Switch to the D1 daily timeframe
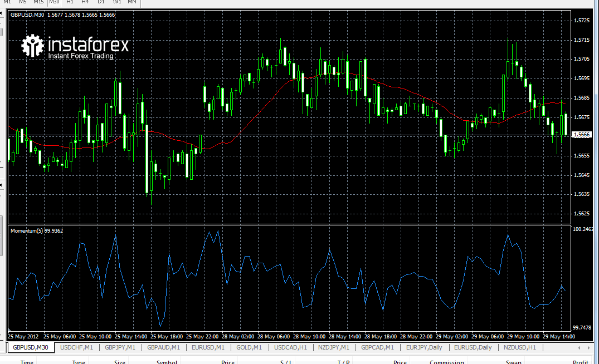599x364 pixels. [x=101, y=2]
